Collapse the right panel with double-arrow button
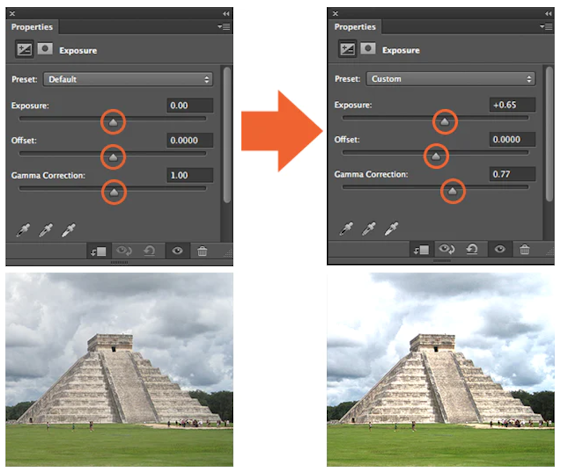This screenshot has width=561, height=473. pos(548,14)
